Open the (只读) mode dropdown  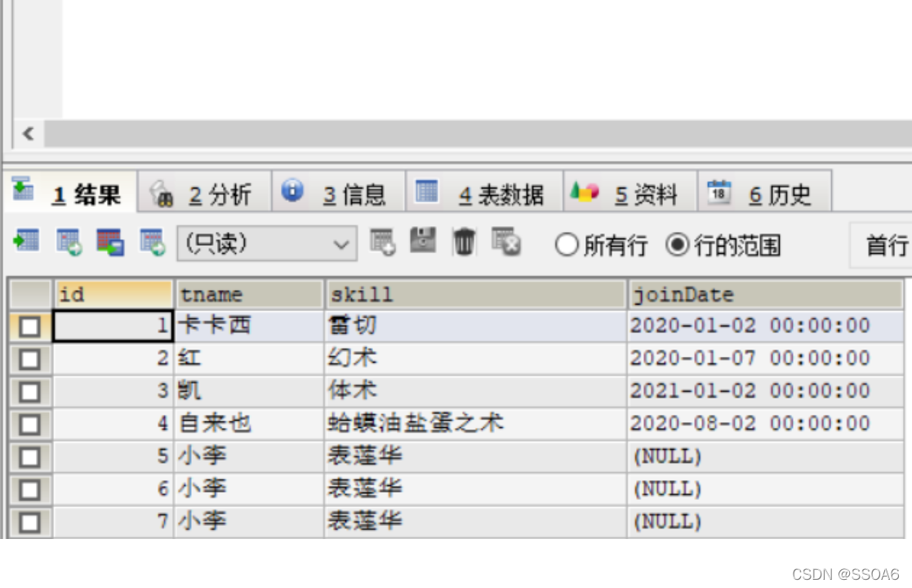266,243
